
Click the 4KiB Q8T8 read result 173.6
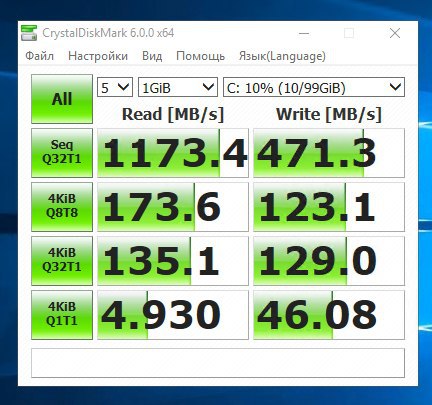pos(173,207)
